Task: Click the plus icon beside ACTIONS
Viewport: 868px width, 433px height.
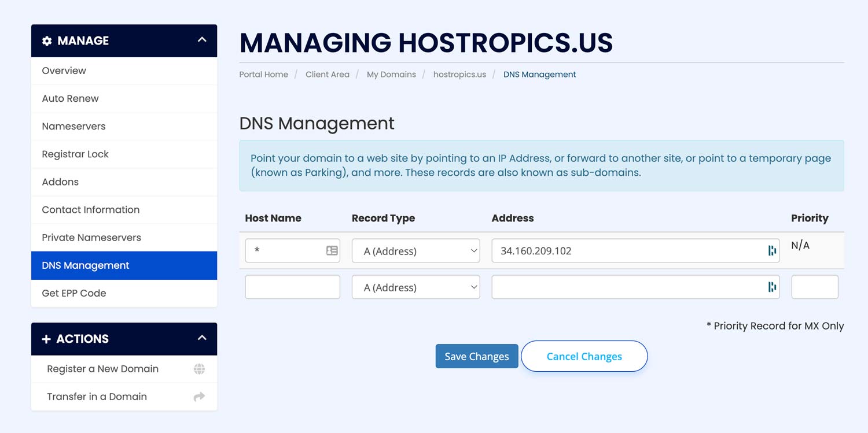Action: coord(46,339)
